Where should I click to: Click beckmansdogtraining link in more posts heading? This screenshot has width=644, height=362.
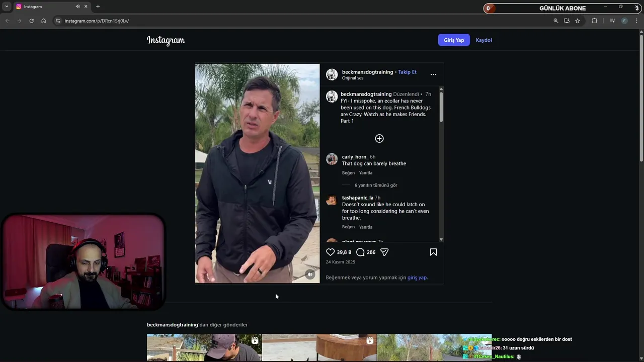tap(173, 325)
